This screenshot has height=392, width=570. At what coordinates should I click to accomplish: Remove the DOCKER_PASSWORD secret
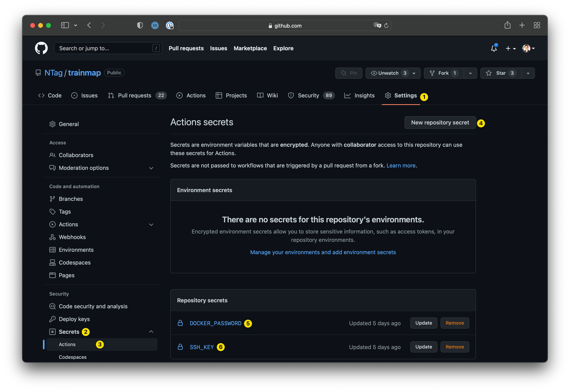point(455,323)
